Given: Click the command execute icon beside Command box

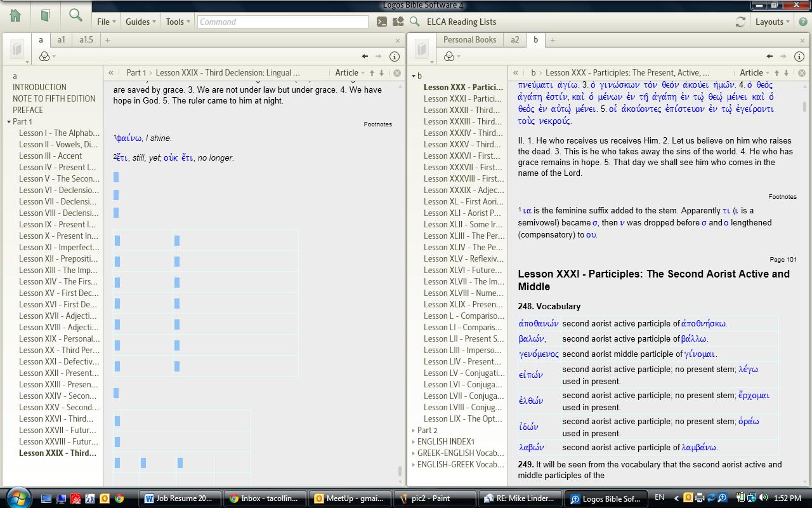Looking at the screenshot, I should (381, 22).
